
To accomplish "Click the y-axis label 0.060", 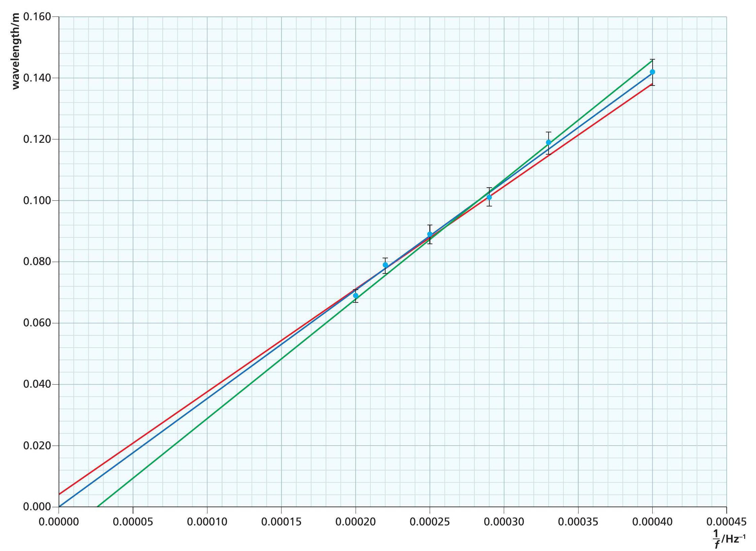I will 37,323.
